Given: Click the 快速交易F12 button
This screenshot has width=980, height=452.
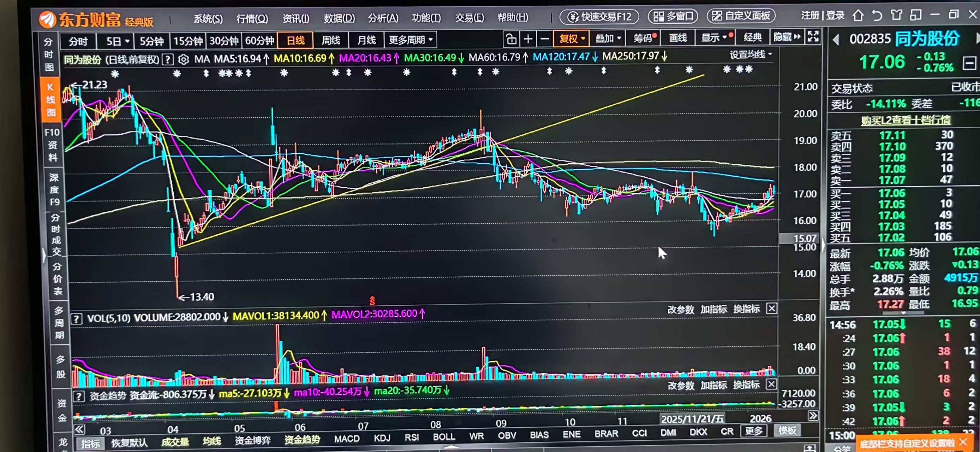Looking at the screenshot, I should [599, 17].
